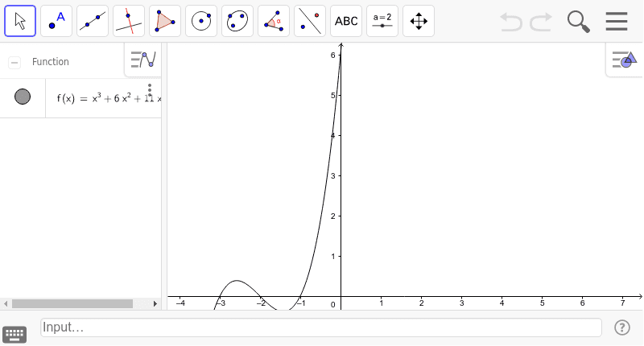Click the Input bar field
644x346 pixels.
pos(321,327)
